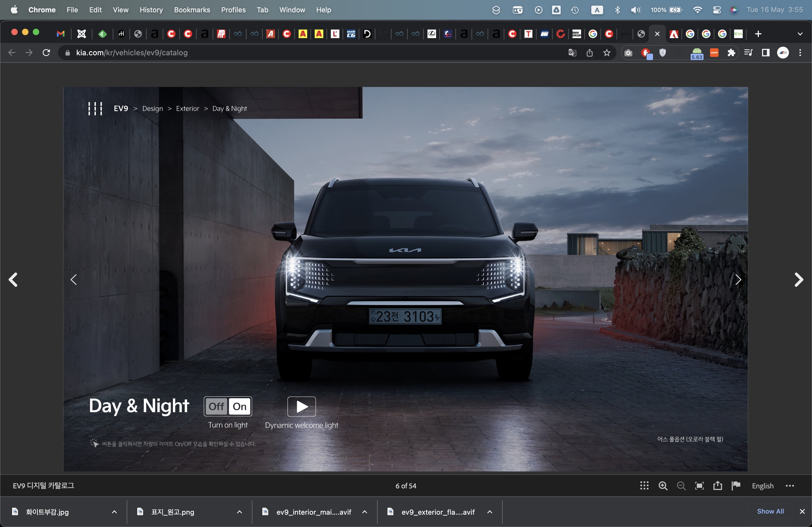The height and width of the screenshot is (527, 812).
Task: Open the Gmail tab
Action: pyautogui.click(x=60, y=34)
